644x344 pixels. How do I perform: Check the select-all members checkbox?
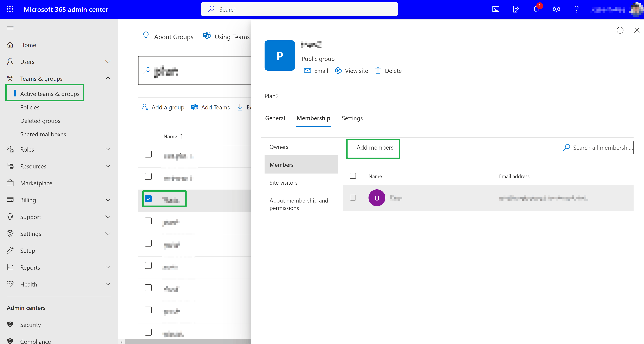click(353, 176)
